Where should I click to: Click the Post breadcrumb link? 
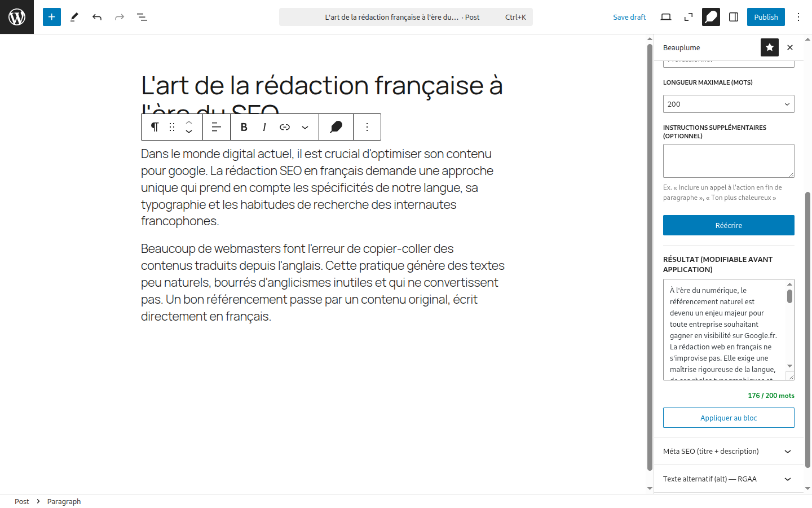pyautogui.click(x=22, y=501)
